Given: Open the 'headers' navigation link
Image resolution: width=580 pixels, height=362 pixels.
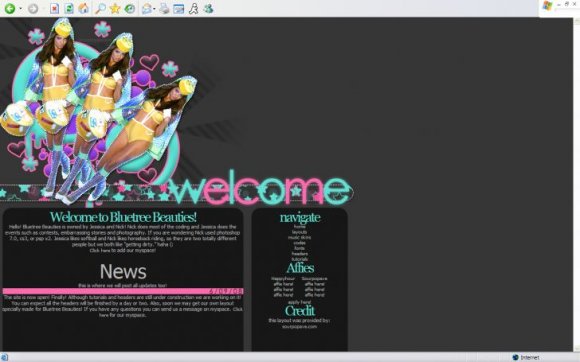Looking at the screenshot, I should (300, 254).
